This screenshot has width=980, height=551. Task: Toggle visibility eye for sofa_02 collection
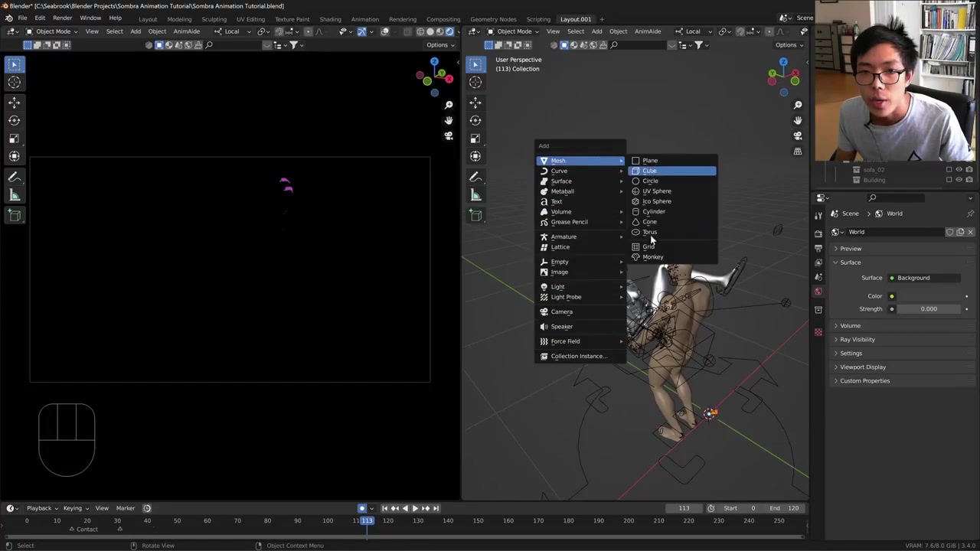[x=959, y=170]
